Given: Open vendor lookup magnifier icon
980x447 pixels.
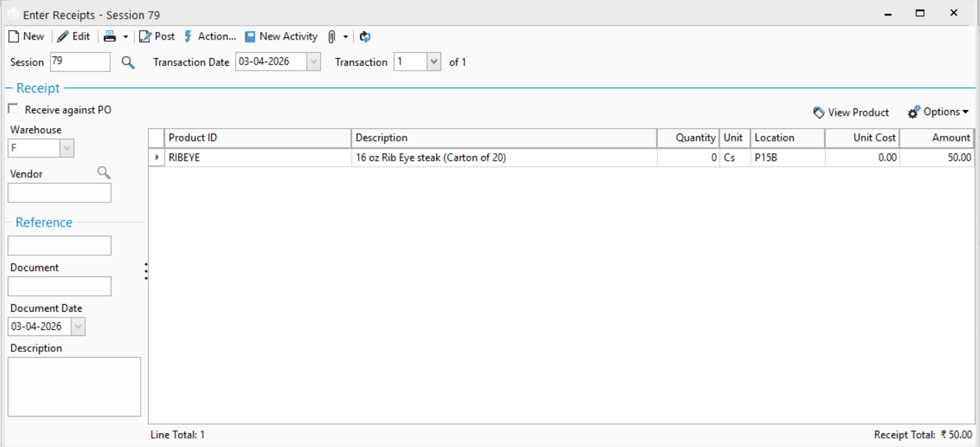Looking at the screenshot, I should click(x=104, y=173).
